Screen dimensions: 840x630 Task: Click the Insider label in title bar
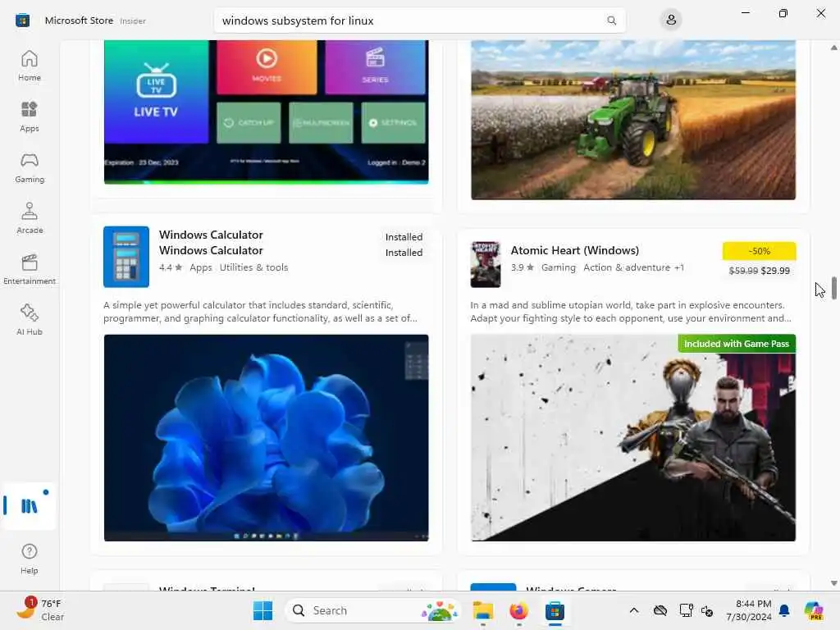(133, 21)
